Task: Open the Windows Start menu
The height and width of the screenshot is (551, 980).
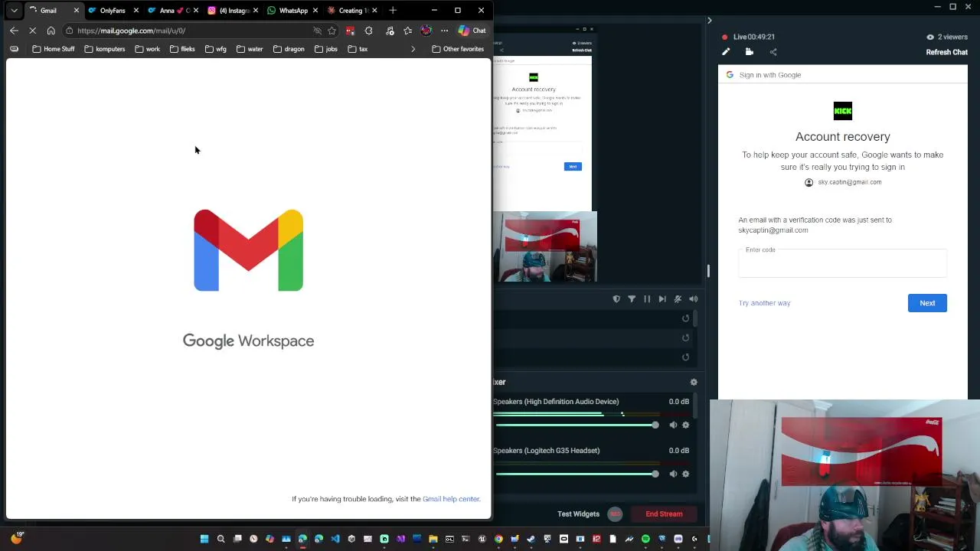Action: pyautogui.click(x=204, y=539)
